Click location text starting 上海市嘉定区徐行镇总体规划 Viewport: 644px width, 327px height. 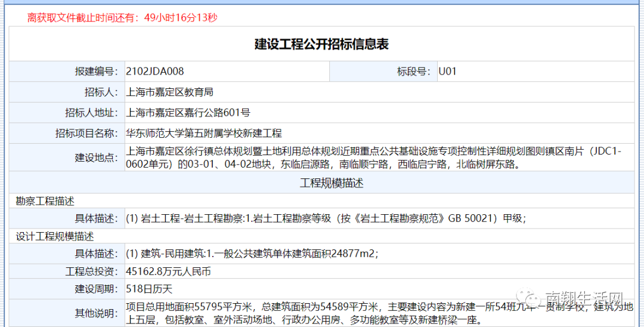374,158
